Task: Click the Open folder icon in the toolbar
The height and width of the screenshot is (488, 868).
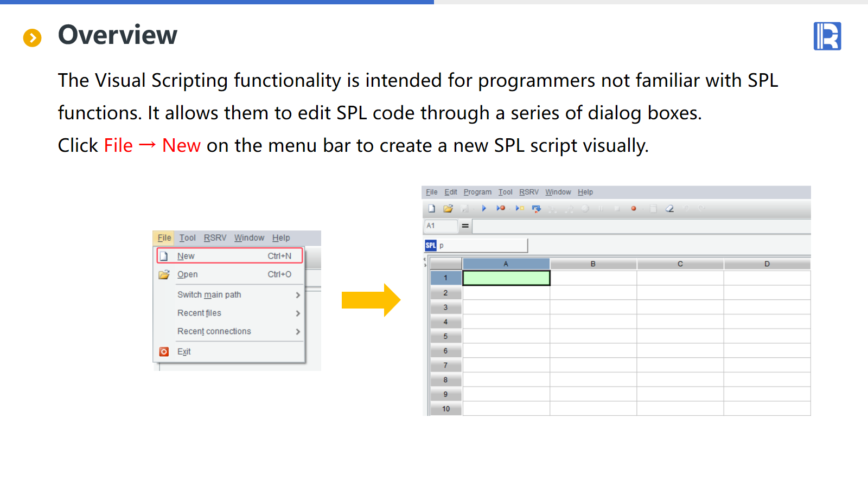Action: 448,209
